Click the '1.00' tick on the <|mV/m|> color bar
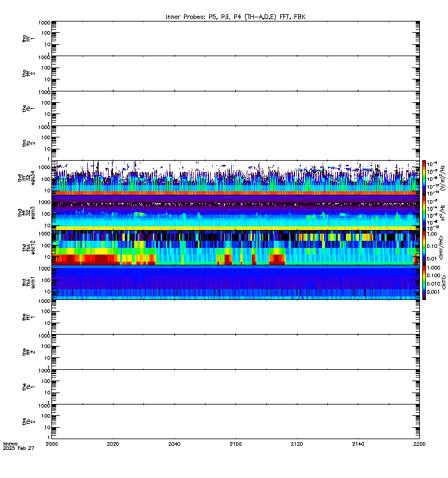 (432, 234)
